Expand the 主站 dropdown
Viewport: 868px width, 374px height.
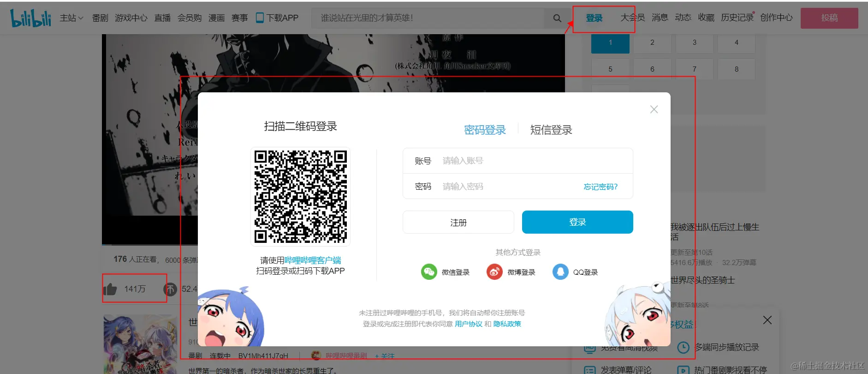71,18
